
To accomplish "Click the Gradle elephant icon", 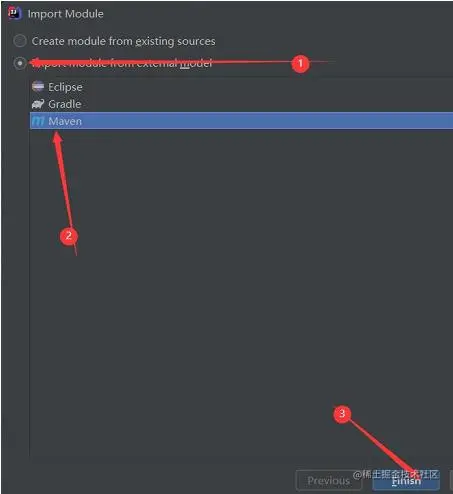I will coord(38,104).
